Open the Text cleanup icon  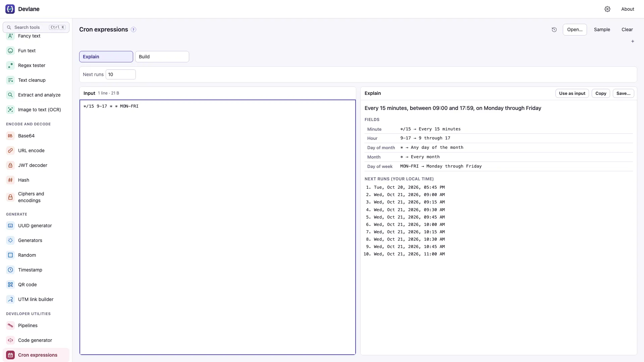10,80
